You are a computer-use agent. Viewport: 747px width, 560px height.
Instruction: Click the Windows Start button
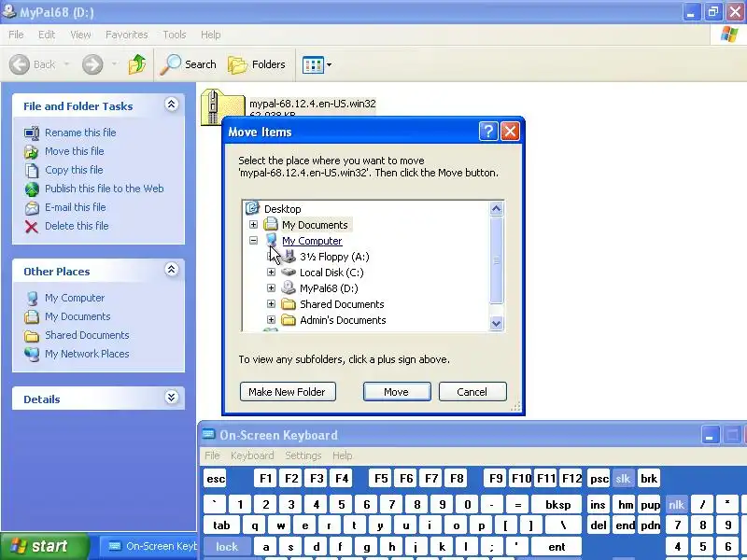click(x=45, y=546)
